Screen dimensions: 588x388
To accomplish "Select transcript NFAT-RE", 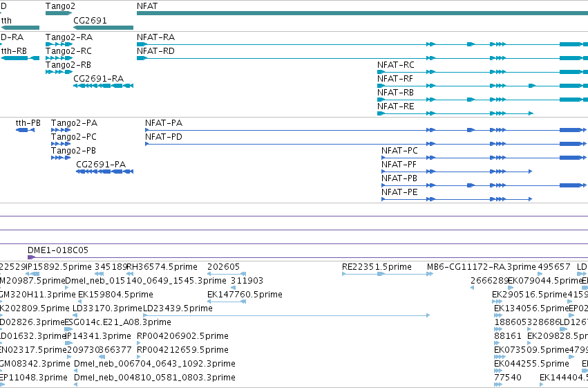I will (455, 113).
